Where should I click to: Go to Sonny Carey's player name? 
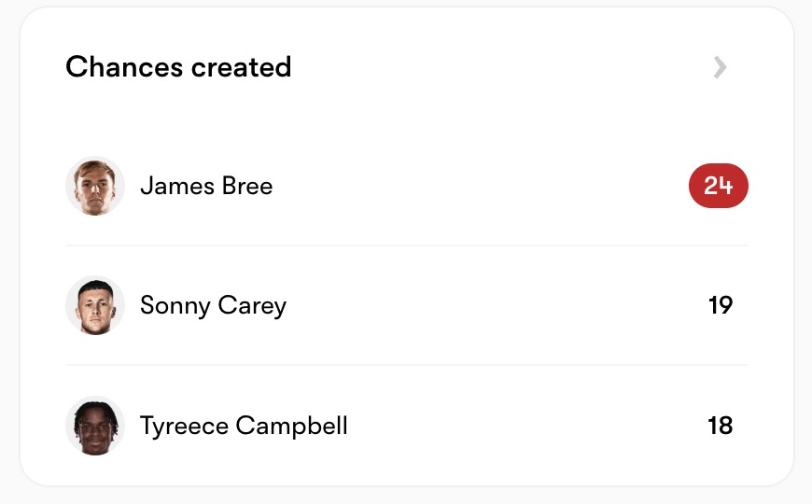(213, 305)
